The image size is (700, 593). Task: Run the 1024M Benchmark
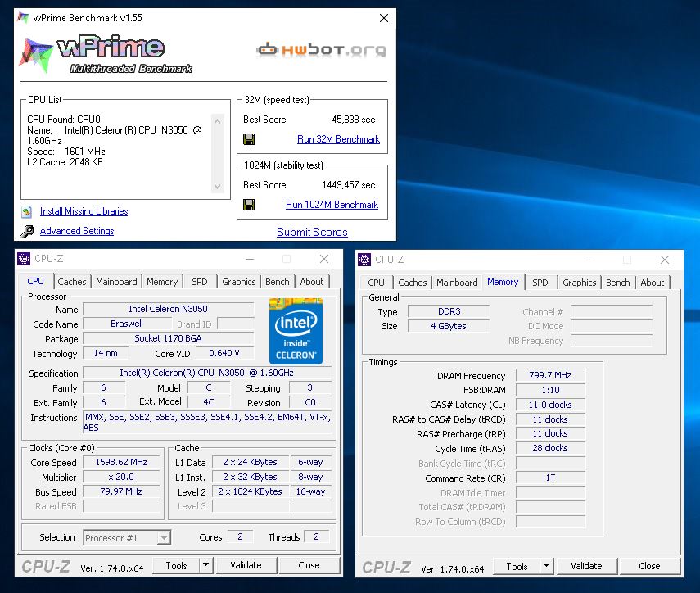point(332,205)
